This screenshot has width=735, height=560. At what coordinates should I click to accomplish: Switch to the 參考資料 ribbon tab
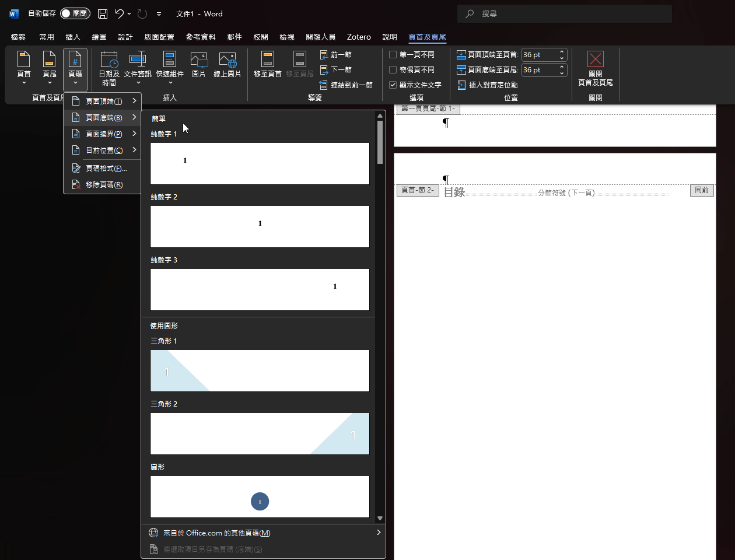pos(201,37)
